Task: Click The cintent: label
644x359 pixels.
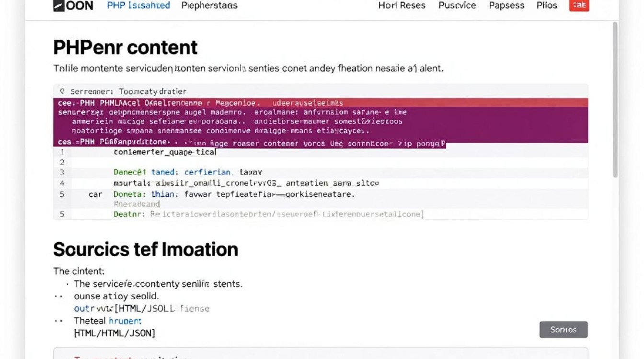Action: (x=79, y=271)
